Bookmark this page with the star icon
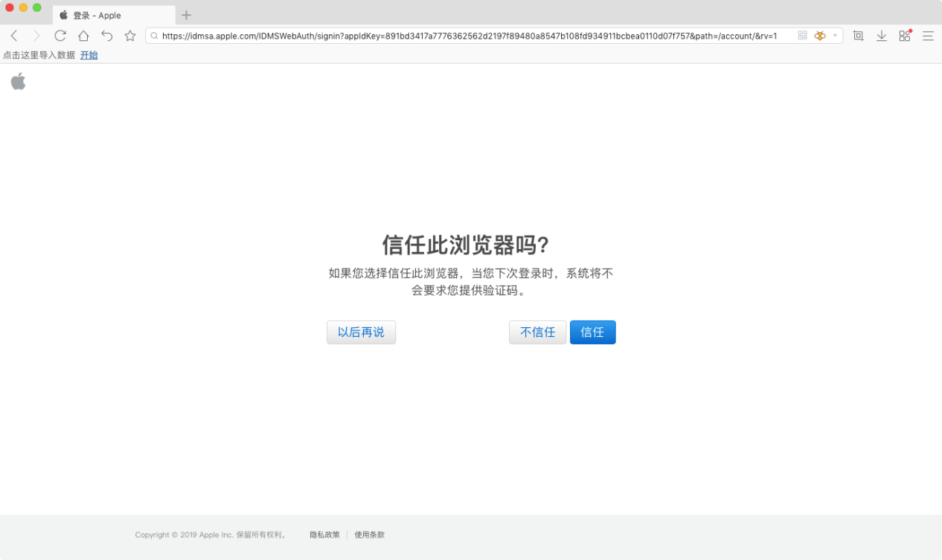 click(x=130, y=36)
